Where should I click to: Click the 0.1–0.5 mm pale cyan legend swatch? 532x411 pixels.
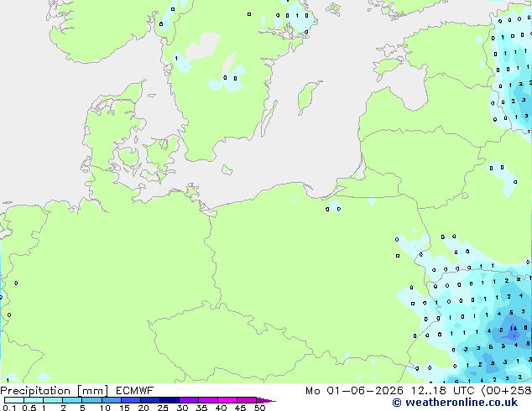(14, 400)
